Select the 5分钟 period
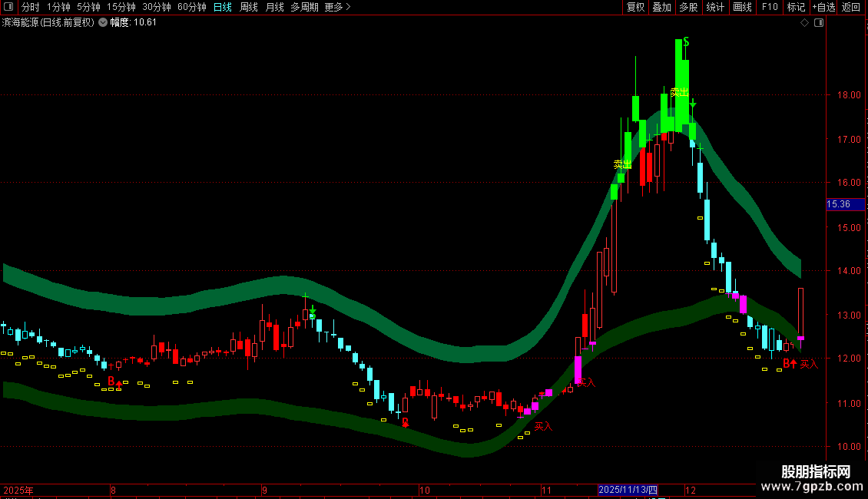Image resolution: width=868 pixels, height=499 pixels. click(x=88, y=7)
